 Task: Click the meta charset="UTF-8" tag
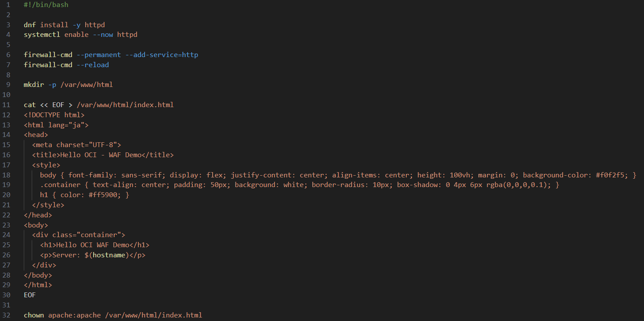click(x=76, y=145)
